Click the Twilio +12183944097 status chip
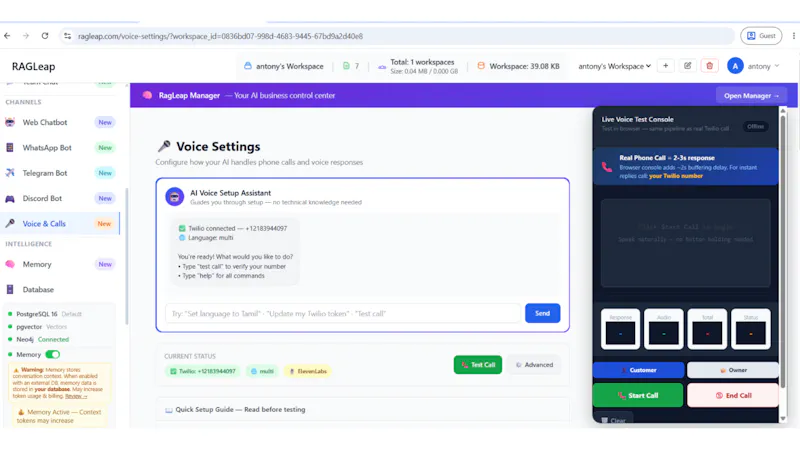Screen dimensions: 800x450 pyautogui.click(x=203, y=371)
